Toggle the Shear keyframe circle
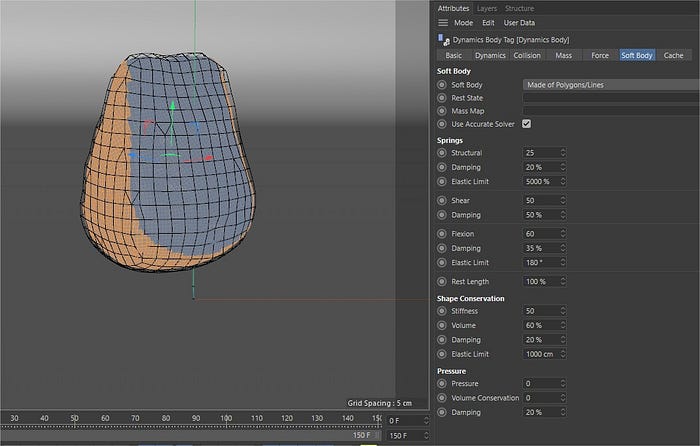Screen dimensions: 700x446 tap(442, 200)
